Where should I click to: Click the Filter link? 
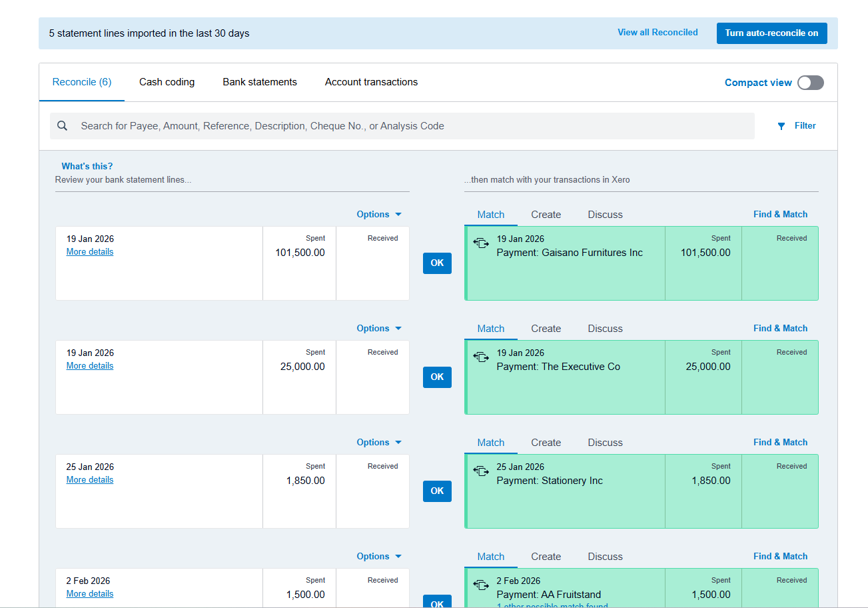tap(805, 126)
